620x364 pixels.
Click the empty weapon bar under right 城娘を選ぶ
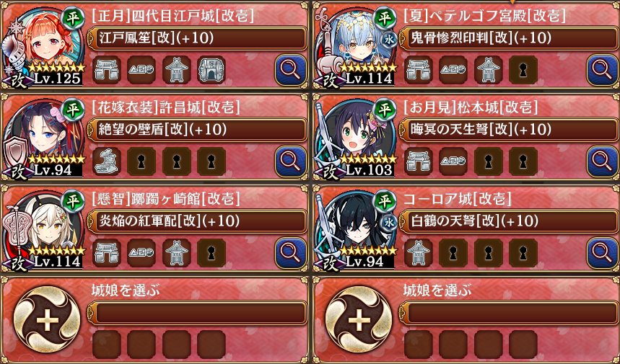[x=510, y=313]
